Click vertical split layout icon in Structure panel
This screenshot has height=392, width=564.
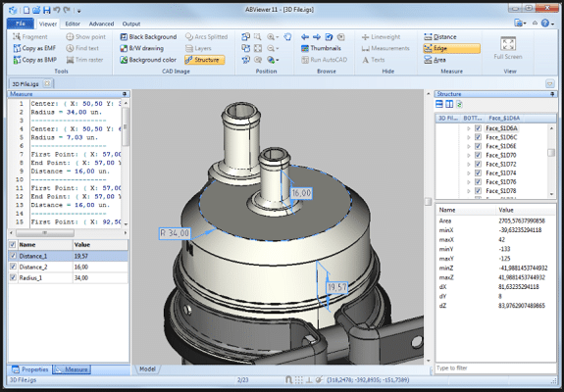449,104
